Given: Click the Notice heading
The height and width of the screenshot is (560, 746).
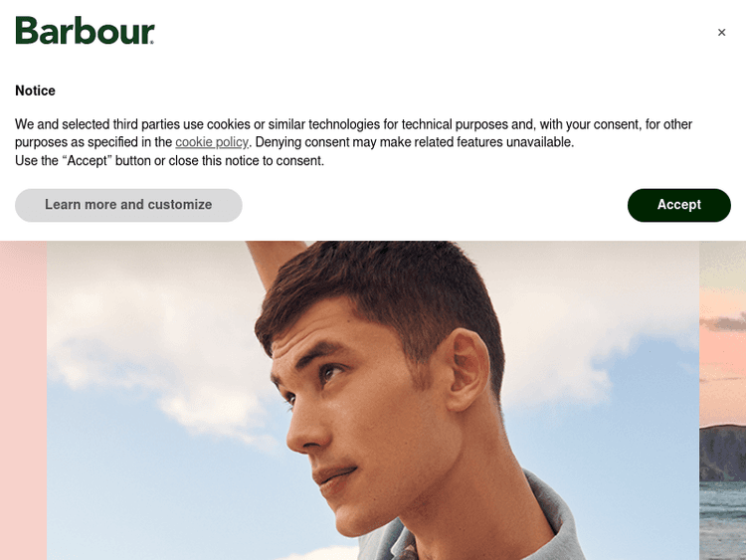Looking at the screenshot, I should 35,91.
